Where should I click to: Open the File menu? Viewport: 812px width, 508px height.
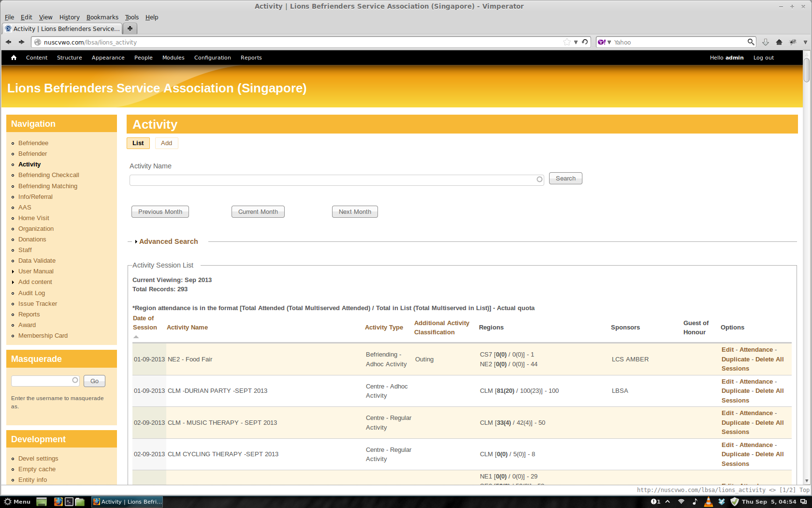pyautogui.click(x=9, y=17)
